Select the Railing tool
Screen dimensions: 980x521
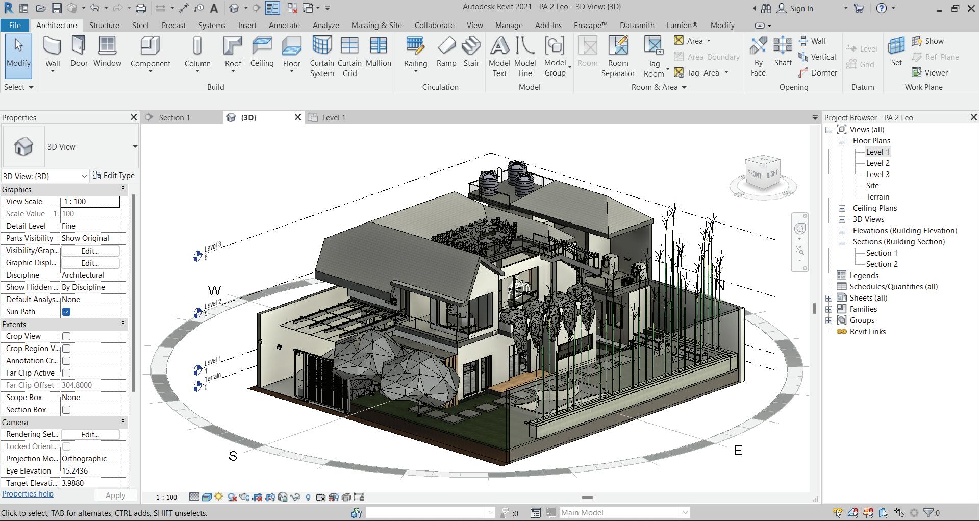[x=415, y=54]
